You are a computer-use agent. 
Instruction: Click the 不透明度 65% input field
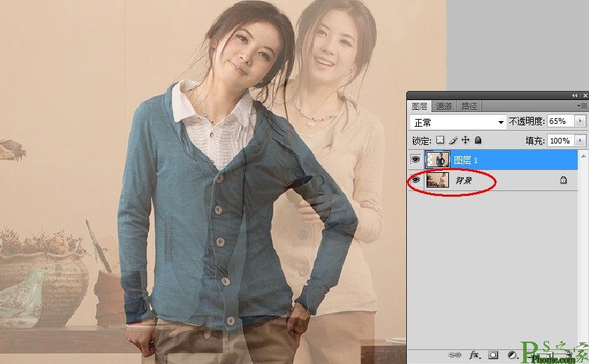560,121
